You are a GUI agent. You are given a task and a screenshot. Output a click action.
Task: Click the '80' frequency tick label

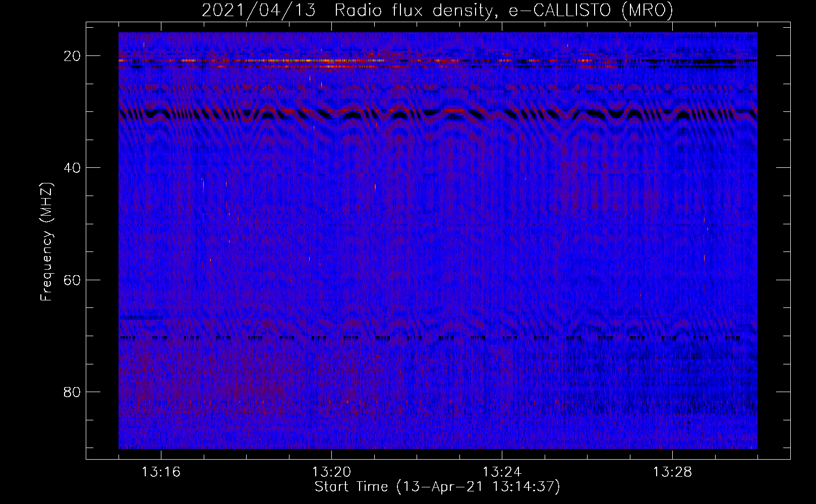pos(73,392)
